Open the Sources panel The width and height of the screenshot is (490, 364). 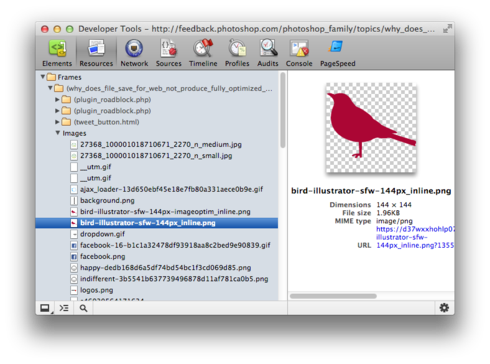pos(169,53)
